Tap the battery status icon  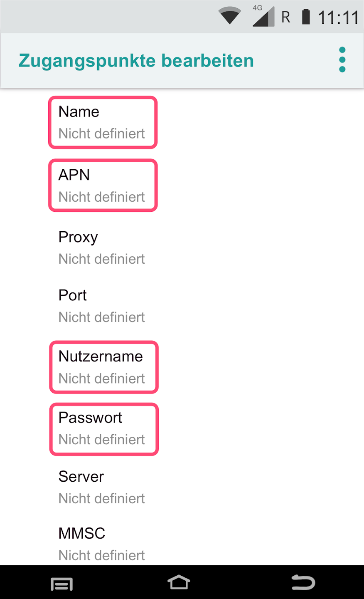click(306, 17)
